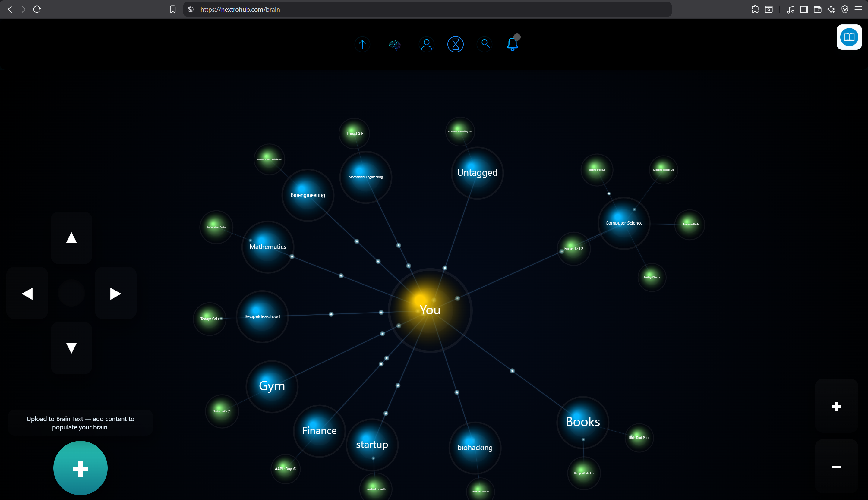Open the Computer Science node

coord(624,223)
